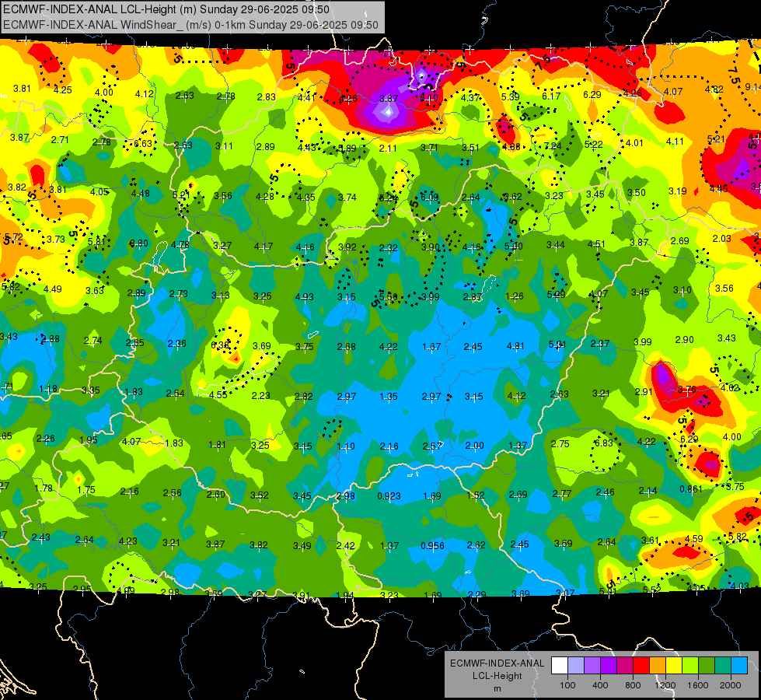This screenshot has width=761, height=700.
Task: Click the wind shear value 1.67
Action: click(x=431, y=346)
